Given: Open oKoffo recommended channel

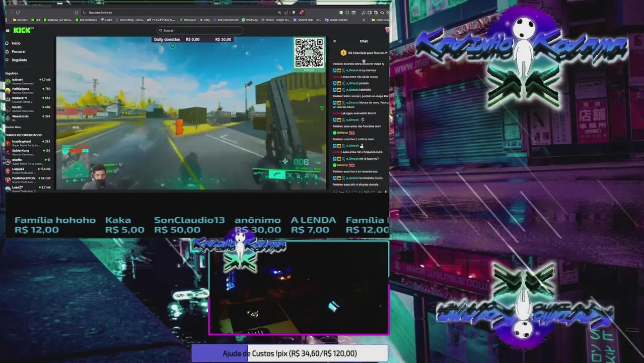Looking at the screenshot, I should [x=28, y=161].
